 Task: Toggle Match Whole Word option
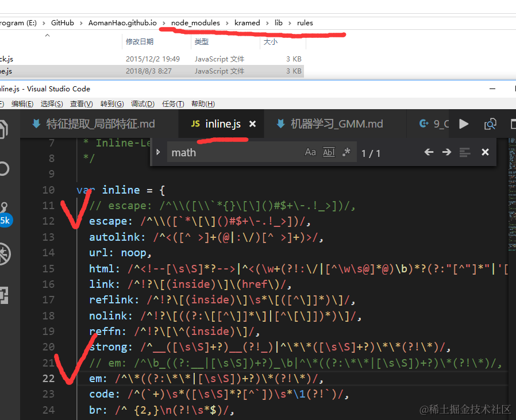[329, 152]
